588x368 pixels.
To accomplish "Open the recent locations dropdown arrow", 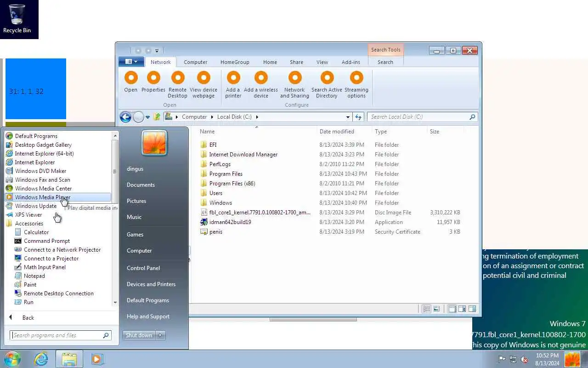I will pos(147,117).
